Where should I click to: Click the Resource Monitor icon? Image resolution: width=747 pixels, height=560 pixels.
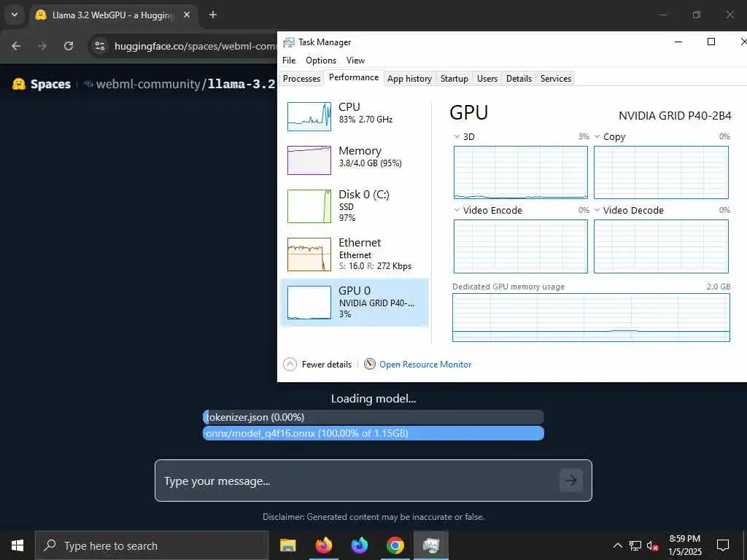point(370,365)
